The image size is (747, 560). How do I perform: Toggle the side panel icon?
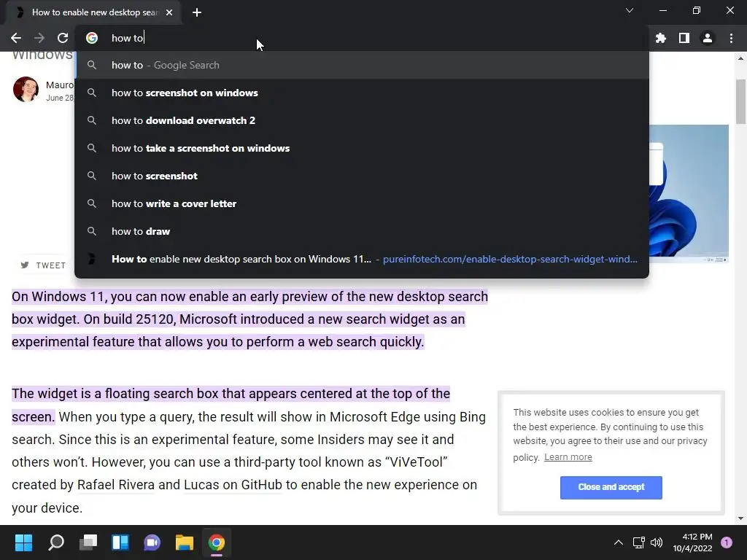tap(684, 38)
